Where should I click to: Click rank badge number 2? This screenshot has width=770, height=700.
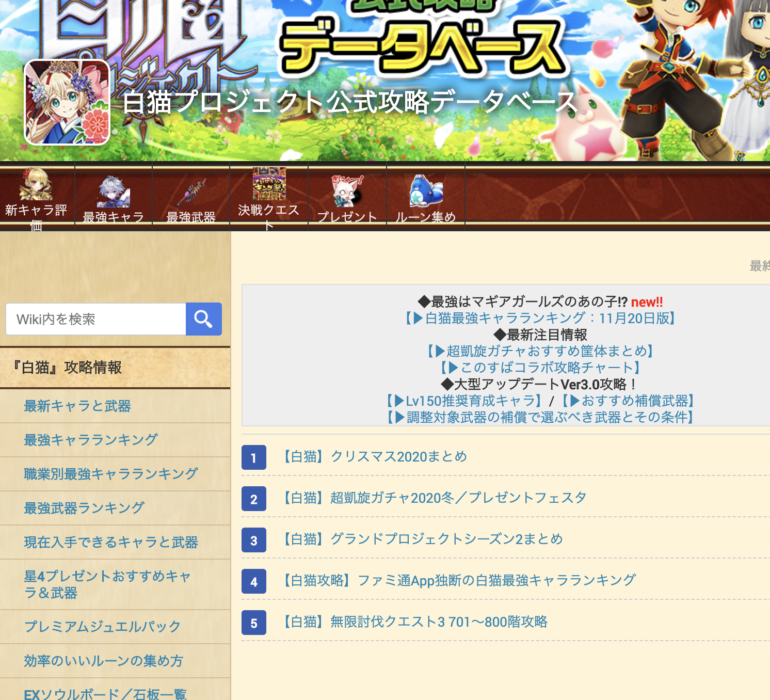[x=254, y=499]
